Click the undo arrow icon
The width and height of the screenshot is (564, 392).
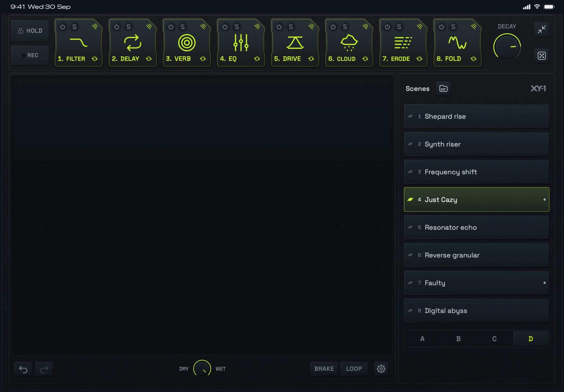point(23,369)
